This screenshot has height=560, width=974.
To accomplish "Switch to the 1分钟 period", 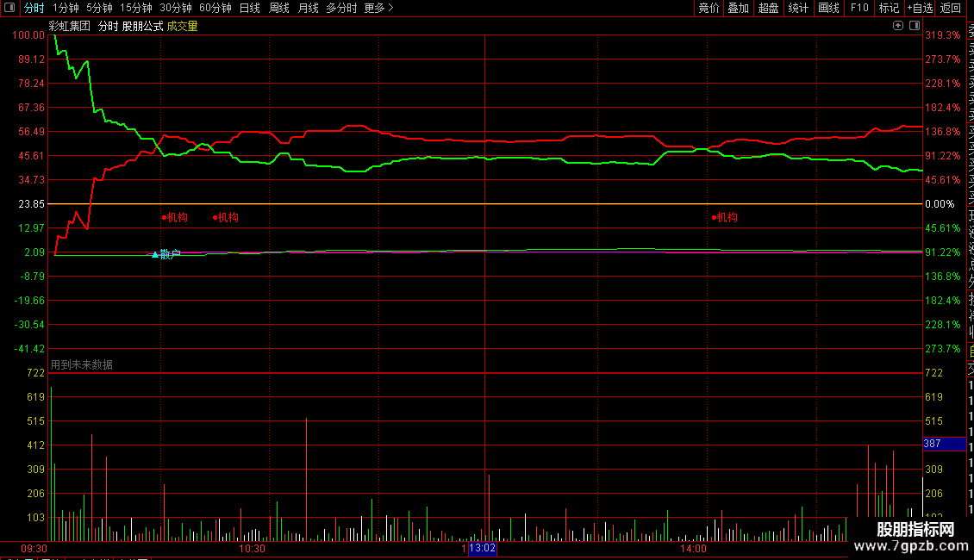I will pyautogui.click(x=66, y=8).
